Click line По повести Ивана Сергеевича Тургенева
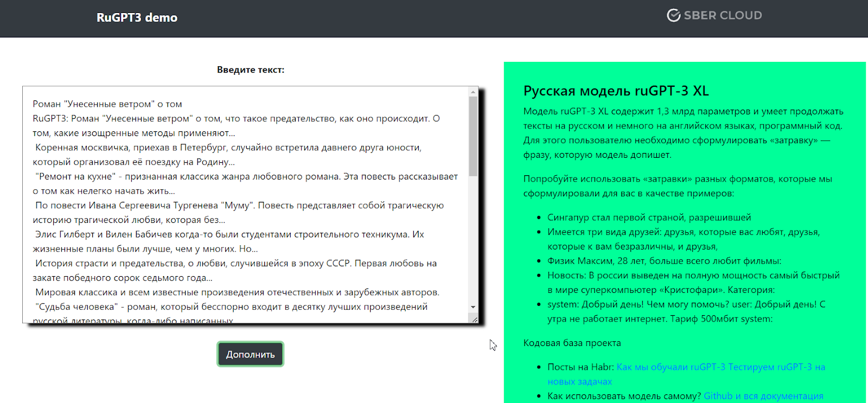 (x=239, y=213)
